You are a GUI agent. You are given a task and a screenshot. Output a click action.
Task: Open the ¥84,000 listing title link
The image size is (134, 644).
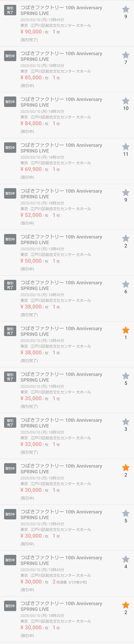coord(61,102)
